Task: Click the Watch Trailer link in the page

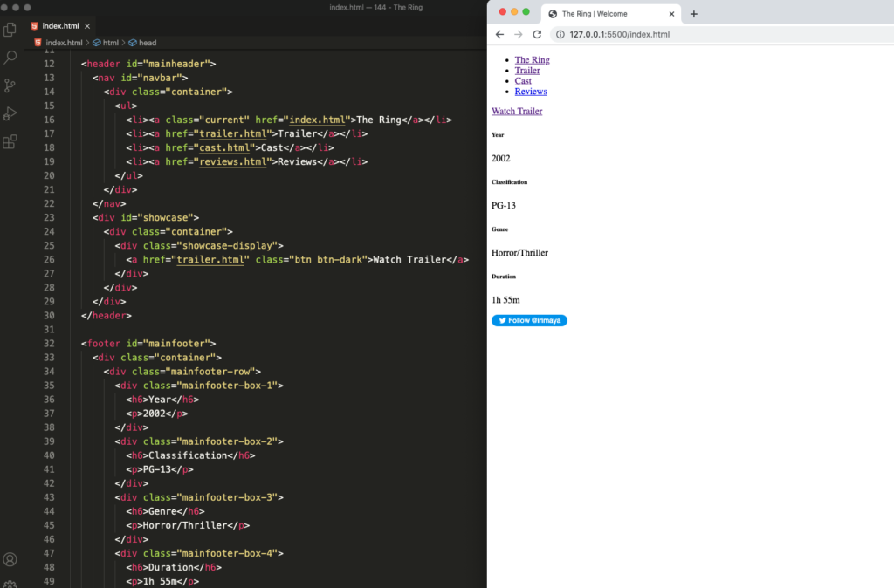Action: coord(517,111)
